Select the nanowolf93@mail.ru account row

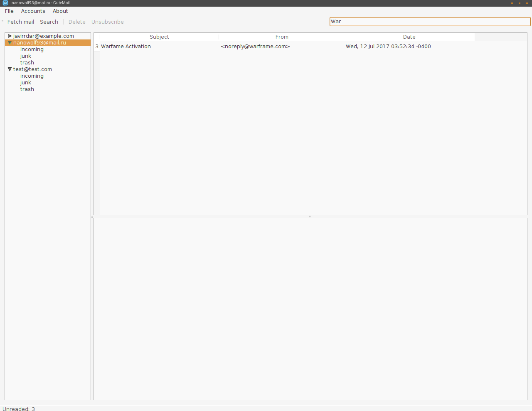coord(48,43)
